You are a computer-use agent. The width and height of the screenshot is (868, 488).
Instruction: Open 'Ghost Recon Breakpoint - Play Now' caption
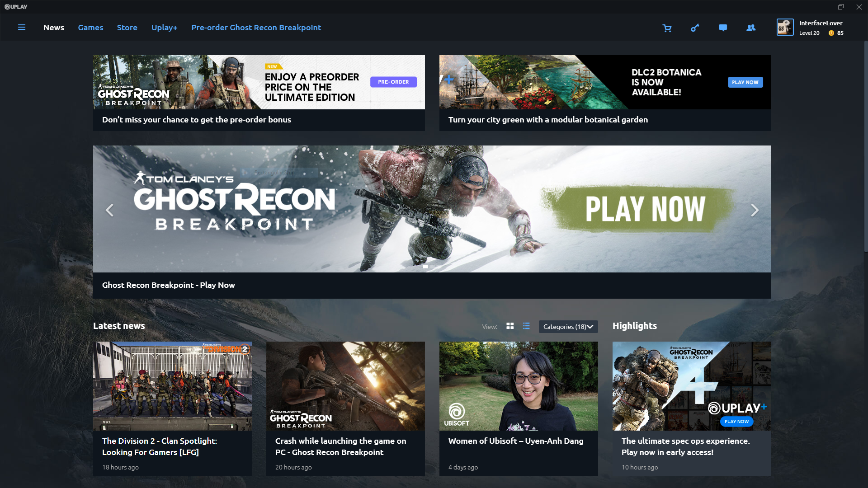click(169, 285)
